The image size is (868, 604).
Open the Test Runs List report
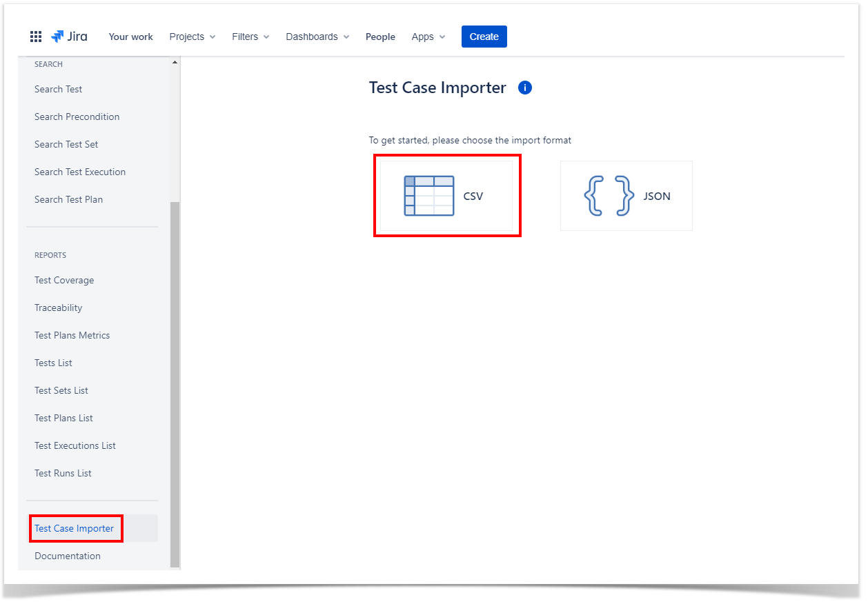(63, 473)
